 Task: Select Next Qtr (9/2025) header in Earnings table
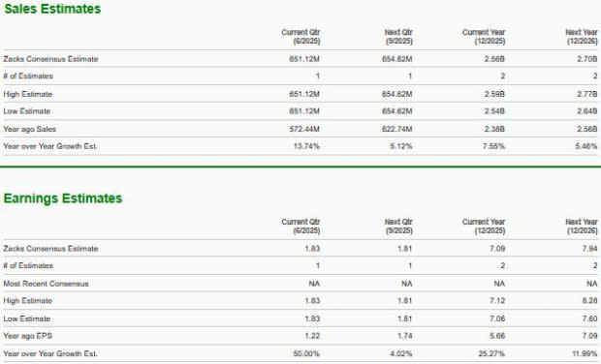[x=398, y=227]
